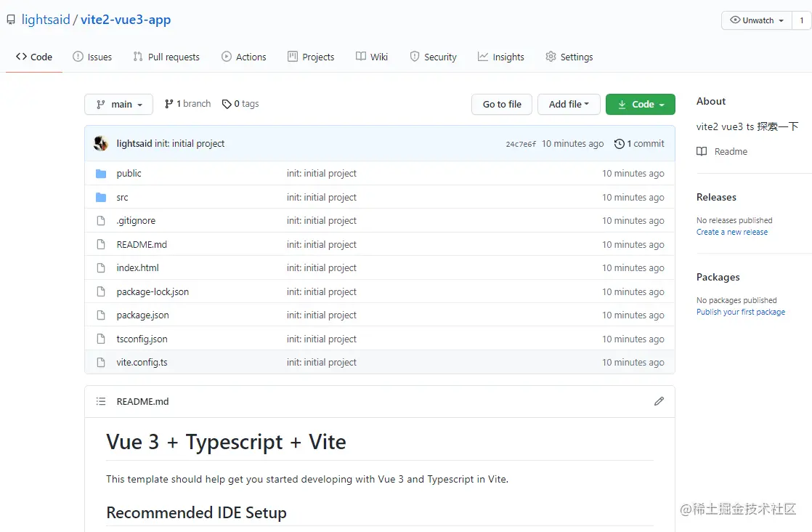Open the tsconfig.json file
The image size is (812, 532).
pos(142,339)
